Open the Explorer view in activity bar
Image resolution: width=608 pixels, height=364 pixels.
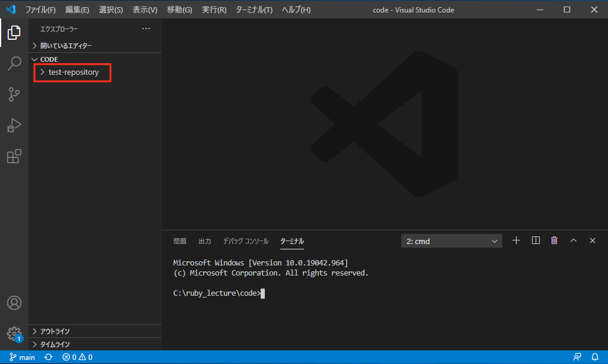coord(14,33)
